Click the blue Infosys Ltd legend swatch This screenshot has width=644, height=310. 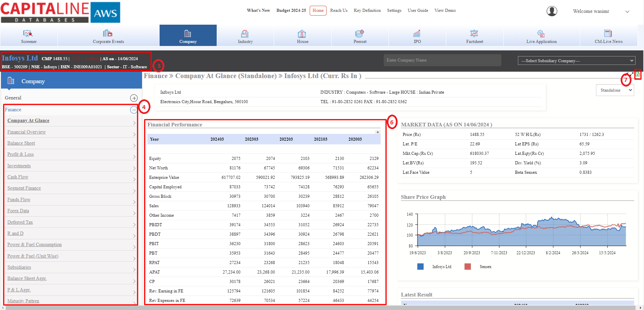pos(420,267)
